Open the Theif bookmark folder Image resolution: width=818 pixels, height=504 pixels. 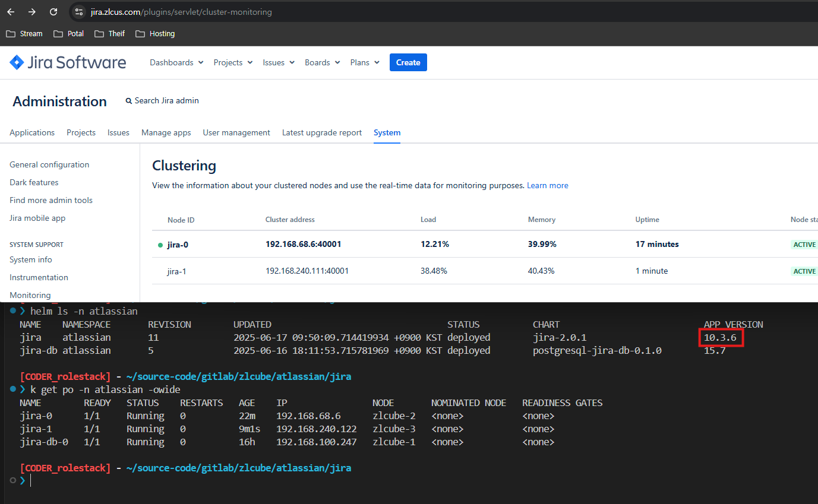[110, 34]
